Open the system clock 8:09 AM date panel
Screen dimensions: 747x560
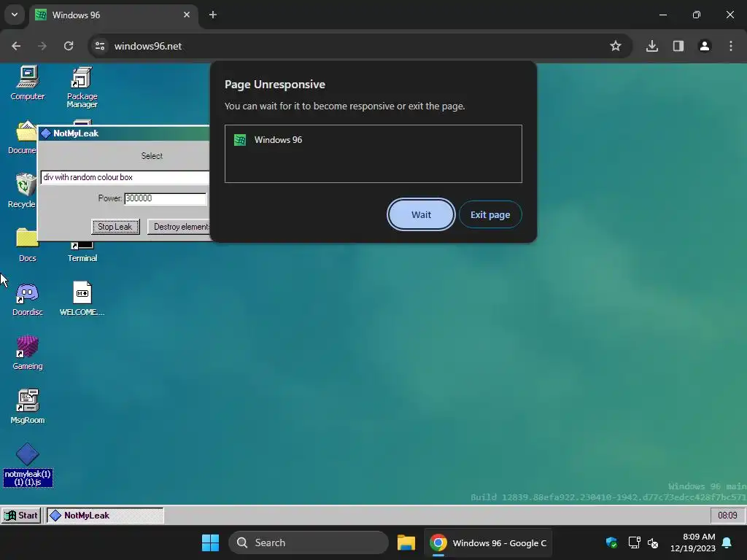(x=693, y=542)
